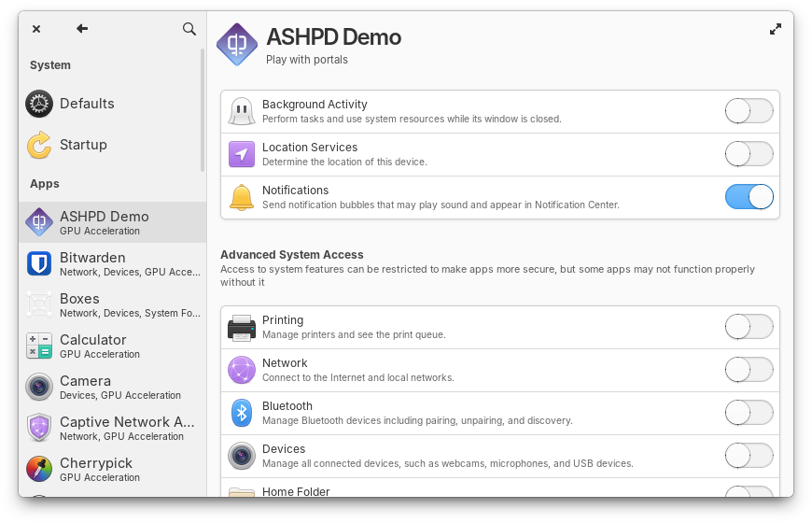The width and height of the screenshot is (812, 523).
Task: Click the Bitwarden shield icon
Action: (39, 264)
